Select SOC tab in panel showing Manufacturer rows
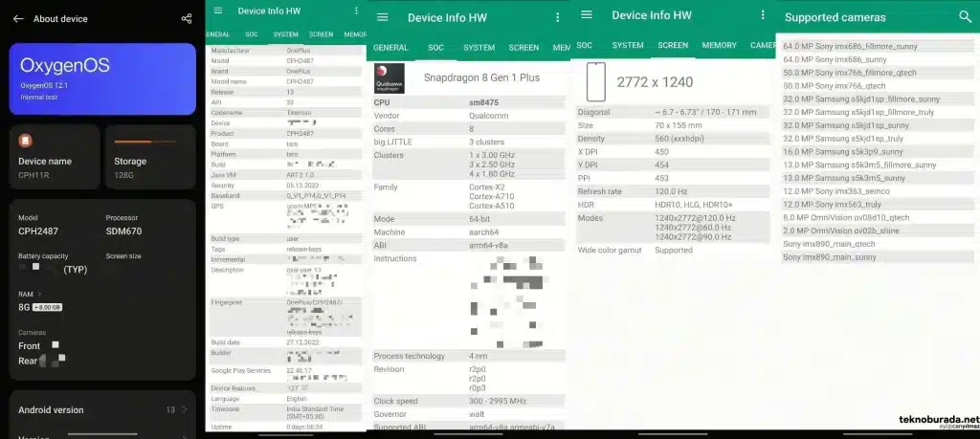Image resolution: width=980 pixels, height=439 pixels. pyautogui.click(x=252, y=34)
